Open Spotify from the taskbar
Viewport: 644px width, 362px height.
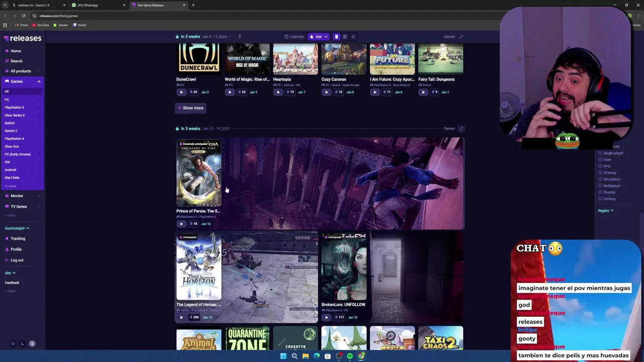(350, 356)
